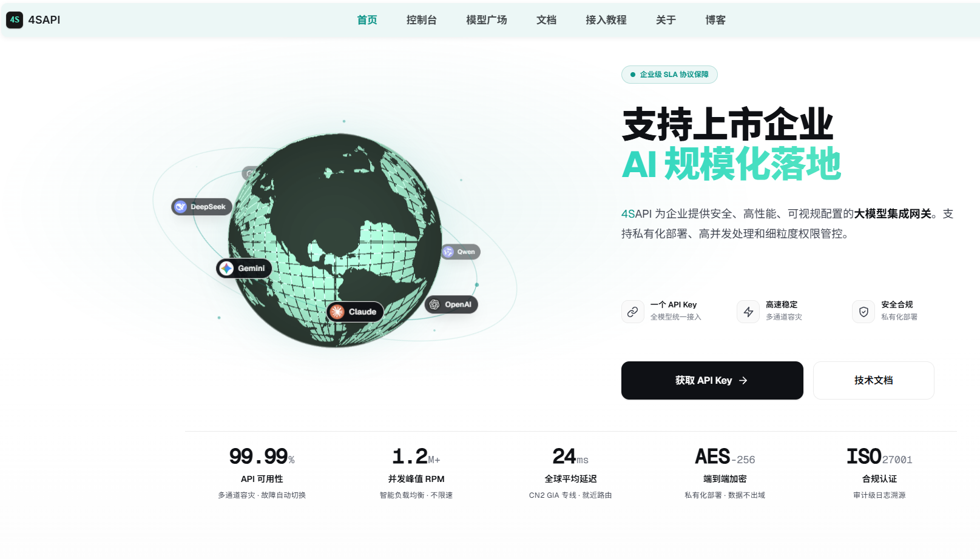
Task: Click the 1.2M+ statistic
Action: (416, 456)
